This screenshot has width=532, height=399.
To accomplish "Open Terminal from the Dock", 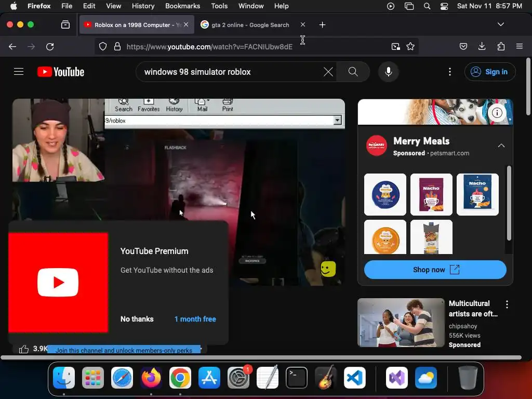I will (297, 378).
